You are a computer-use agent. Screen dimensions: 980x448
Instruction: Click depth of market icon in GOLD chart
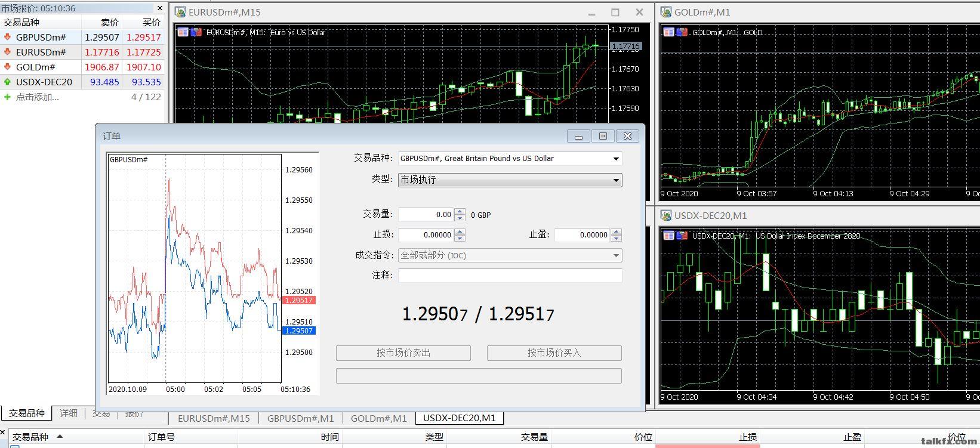(682, 32)
